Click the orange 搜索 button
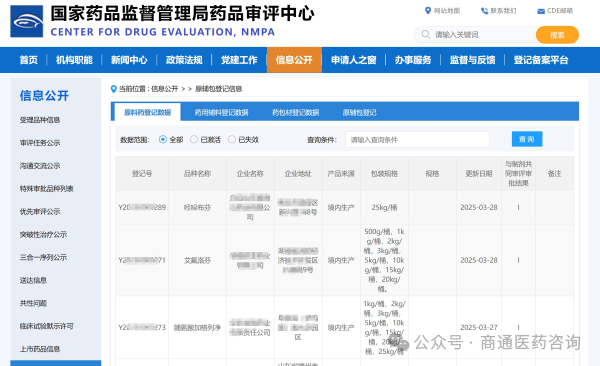Image resolution: width=600 pixels, height=366 pixels. pyautogui.click(x=557, y=35)
